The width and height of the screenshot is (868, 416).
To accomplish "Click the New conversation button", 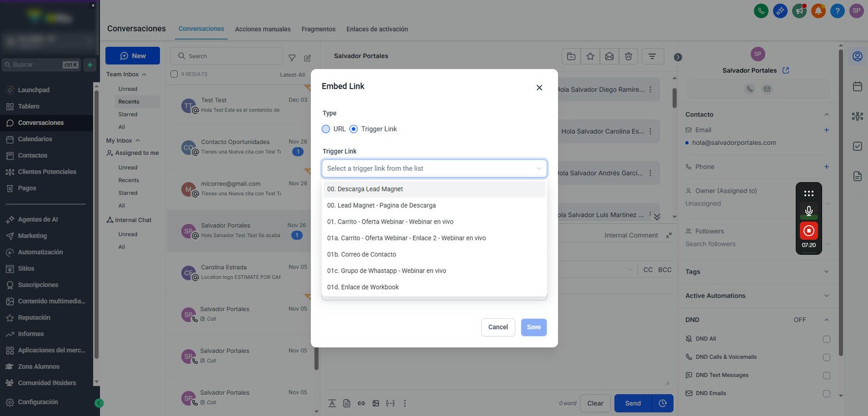I will (x=132, y=56).
